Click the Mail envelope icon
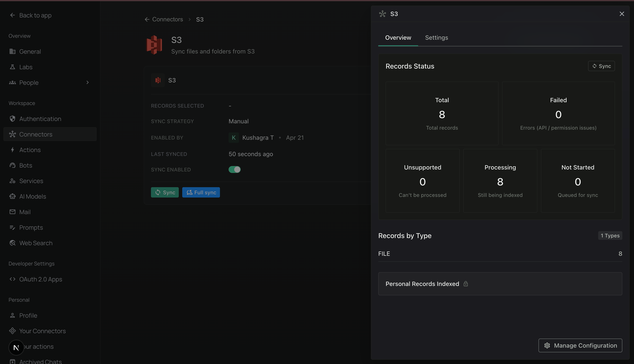This screenshot has height=364, width=634. pos(13,212)
